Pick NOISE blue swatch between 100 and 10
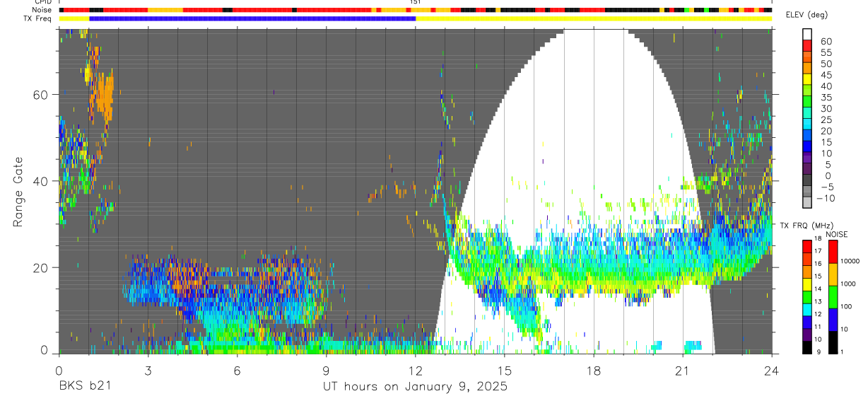The image size is (868, 401). [832, 319]
